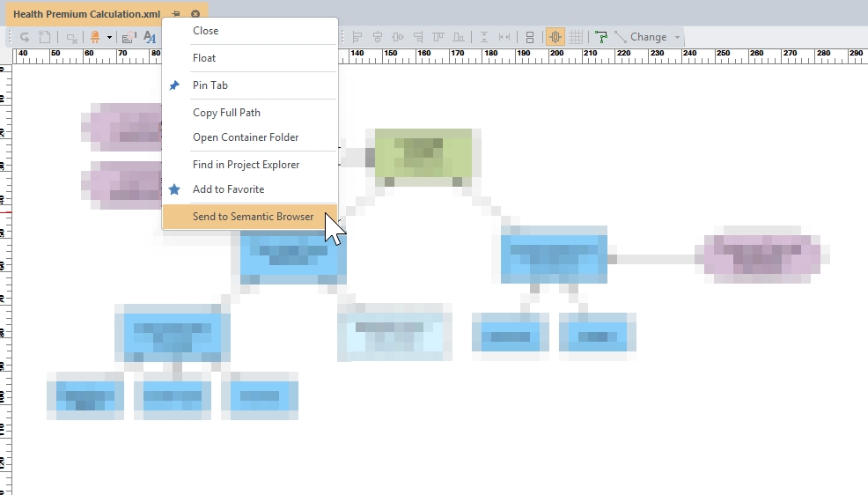The image size is (868, 495).
Task: Click the make same size icon
Action: pyautogui.click(x=530, y=37)
